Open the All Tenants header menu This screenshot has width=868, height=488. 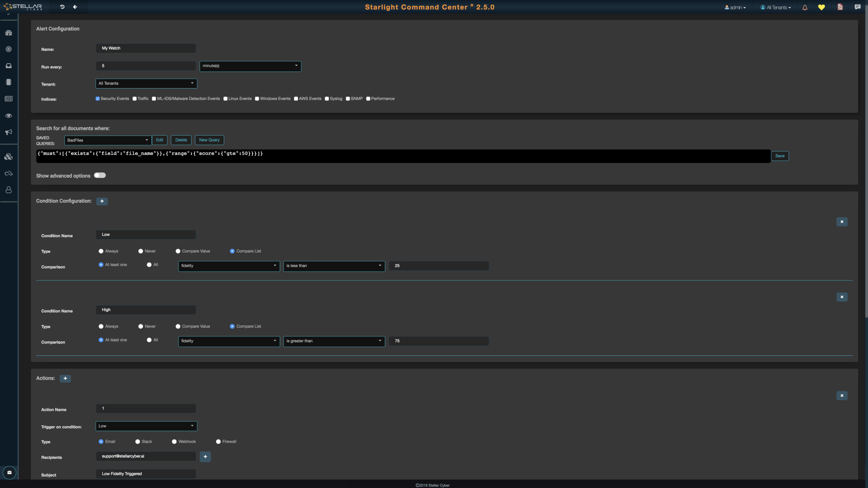tap(776, 7)
